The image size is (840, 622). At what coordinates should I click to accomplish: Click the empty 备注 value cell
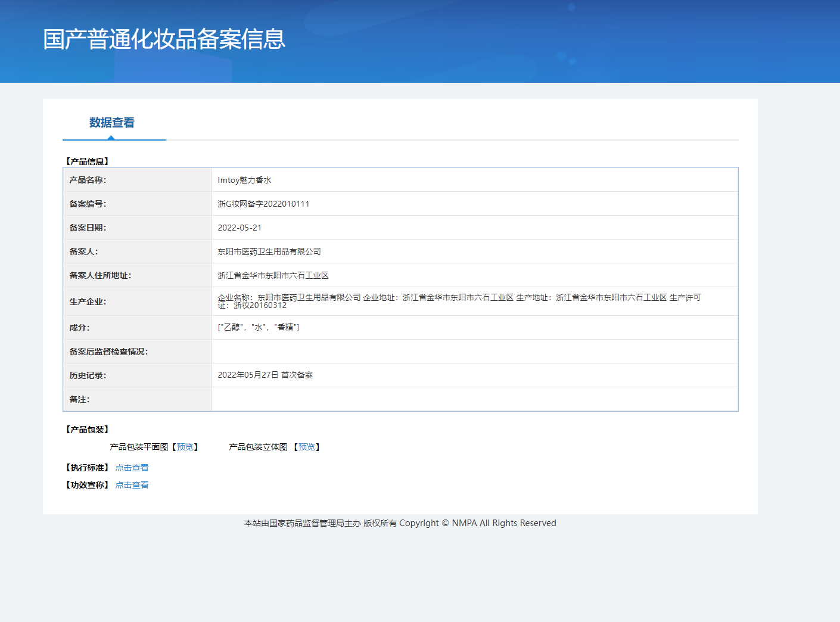(474, 399)
